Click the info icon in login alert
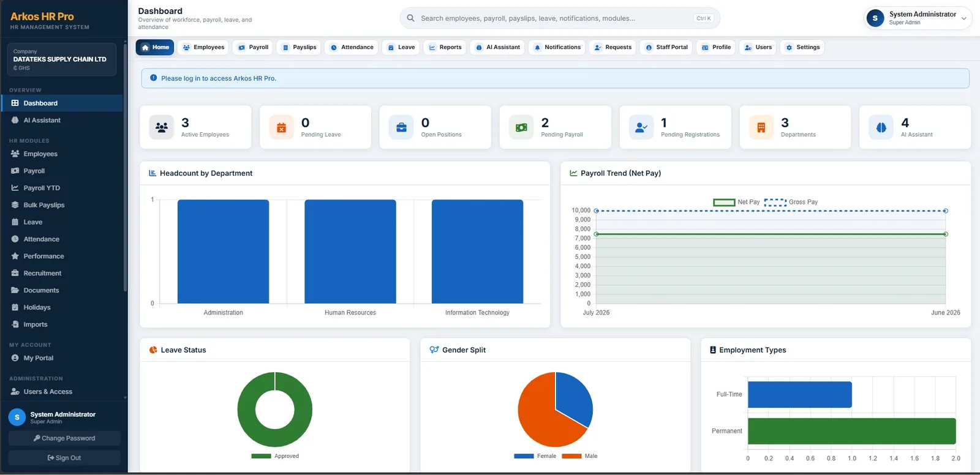 point(154,78)
